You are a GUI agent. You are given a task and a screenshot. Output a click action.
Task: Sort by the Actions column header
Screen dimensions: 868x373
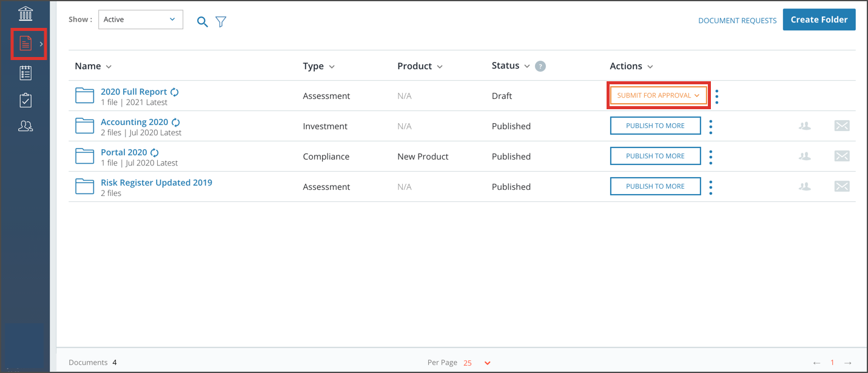[631, 66]
